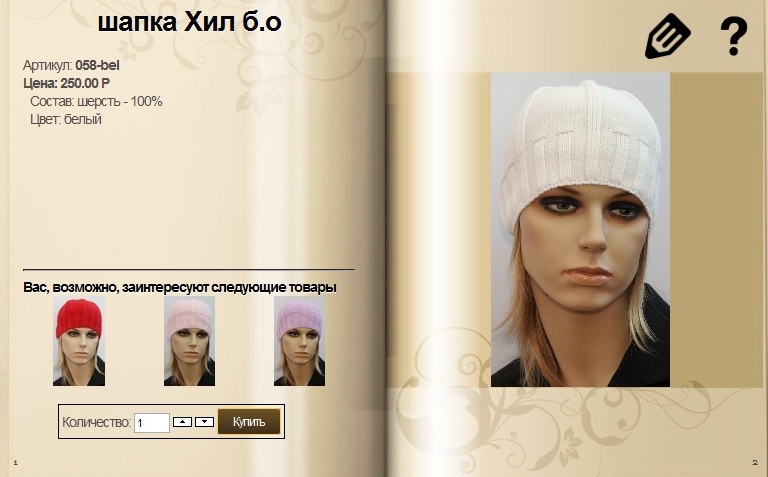Click the Состав: шерсть - 100% line
768x477 pixels.
pyautogui.click(x=96, y=101)
